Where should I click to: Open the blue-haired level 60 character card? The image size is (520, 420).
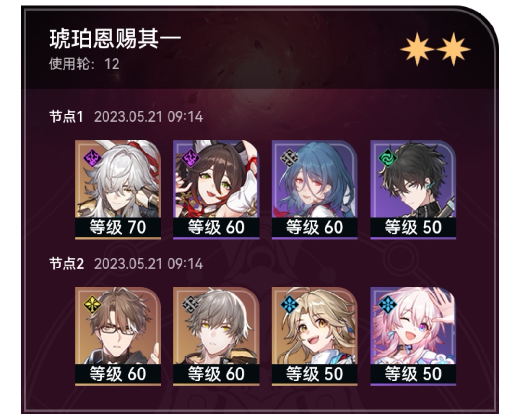tap(314, 189)
